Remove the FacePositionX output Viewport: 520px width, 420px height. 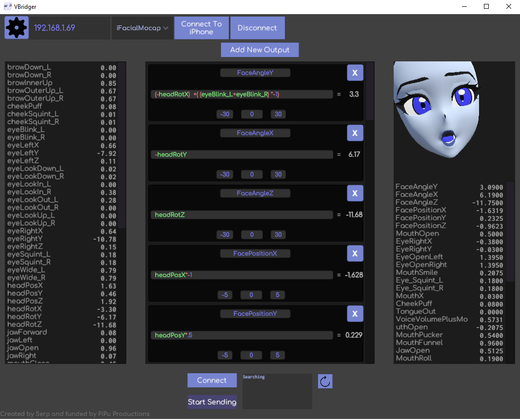[355, 253]
